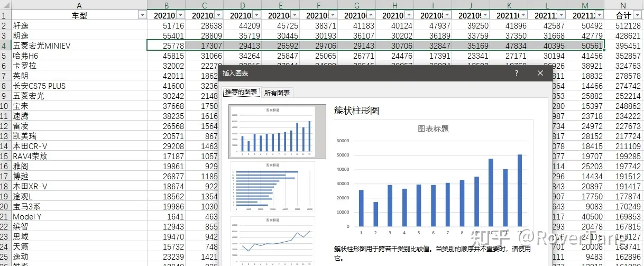This screenshot has height=266, width=644.
Task: Select the cell showing 40500 in Model Y row
Action: coord(585,216)
